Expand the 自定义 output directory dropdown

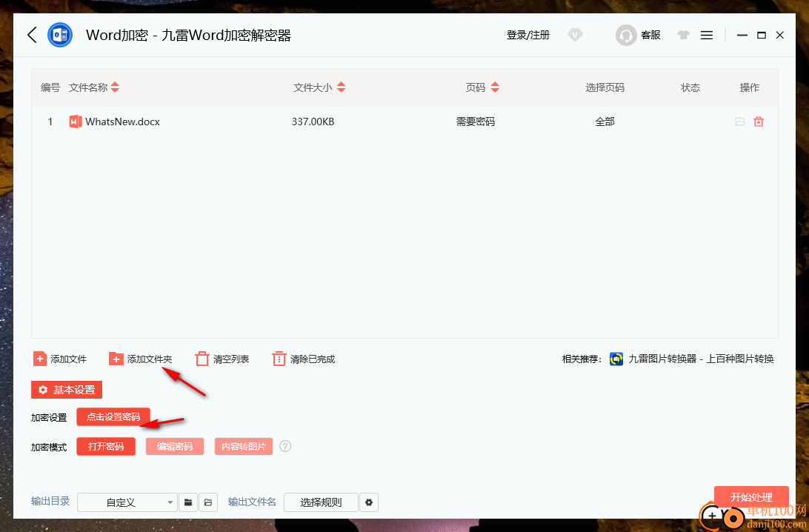127,502
